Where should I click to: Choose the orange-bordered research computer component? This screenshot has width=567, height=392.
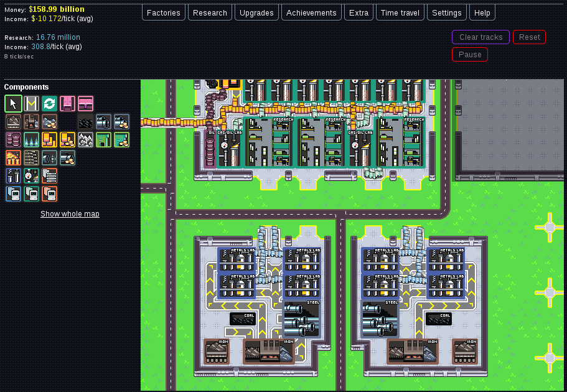pos(50,194)
